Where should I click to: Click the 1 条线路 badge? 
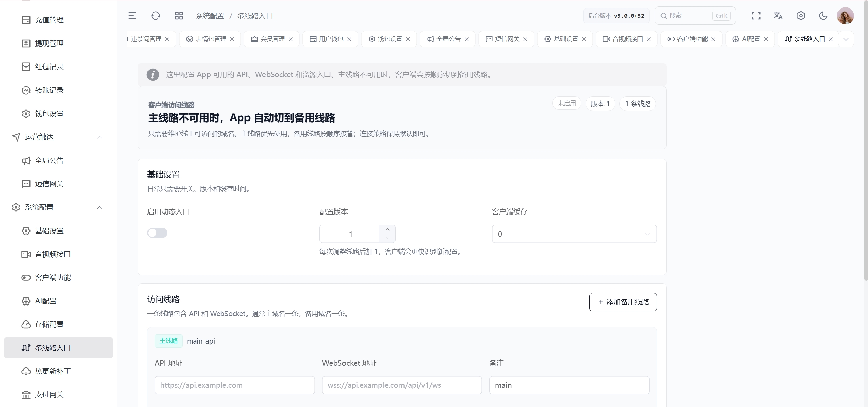638,104
